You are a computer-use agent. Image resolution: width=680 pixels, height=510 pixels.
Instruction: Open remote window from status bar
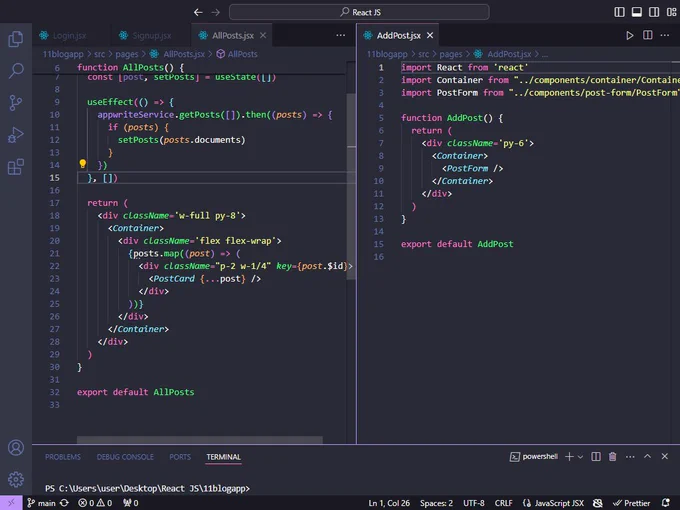point(11,503)
